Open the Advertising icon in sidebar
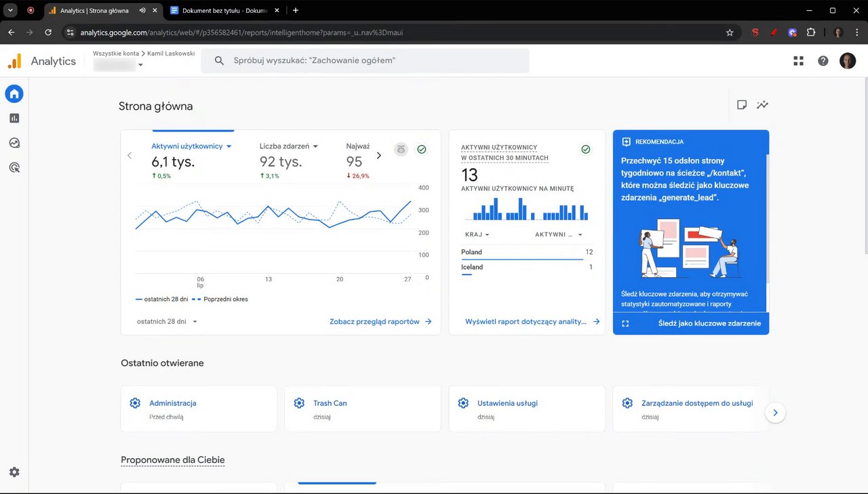Image resolution: width=868 pixels, height=494 pixels. pyautogui.click(x=14, y=167)
